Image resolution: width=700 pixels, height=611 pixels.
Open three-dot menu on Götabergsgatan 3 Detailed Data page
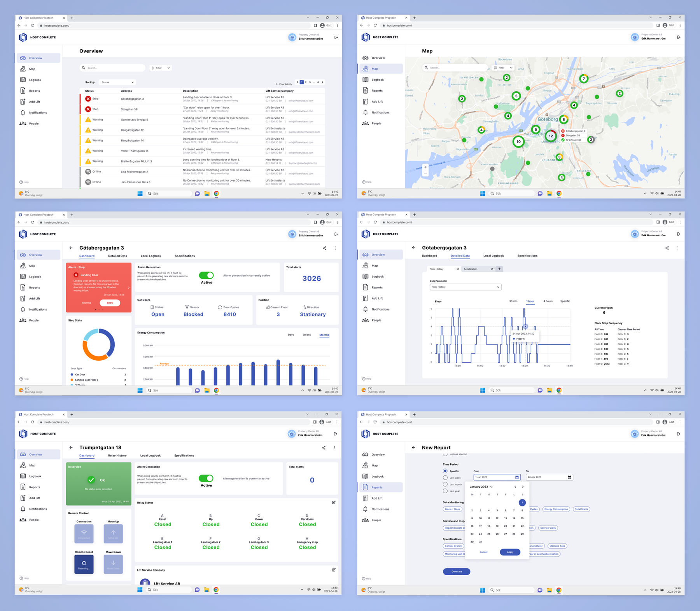point(678,248)
